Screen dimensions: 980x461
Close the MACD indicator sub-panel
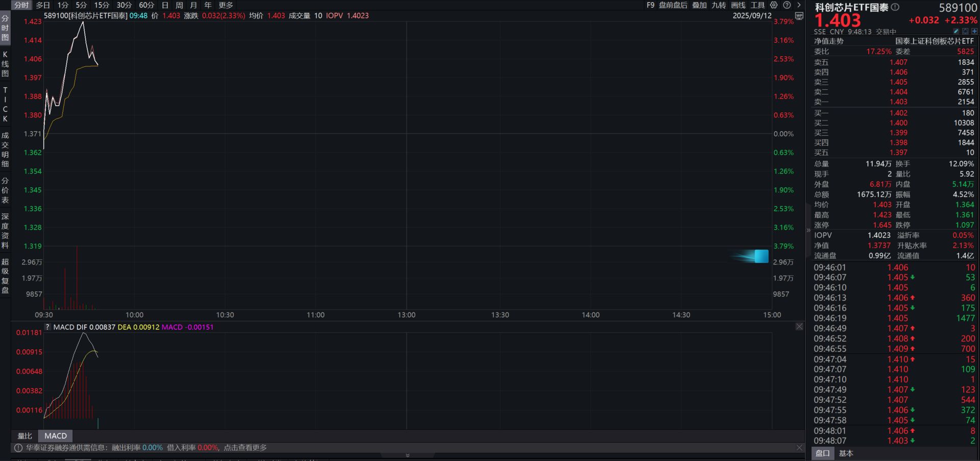pos(799,327)
